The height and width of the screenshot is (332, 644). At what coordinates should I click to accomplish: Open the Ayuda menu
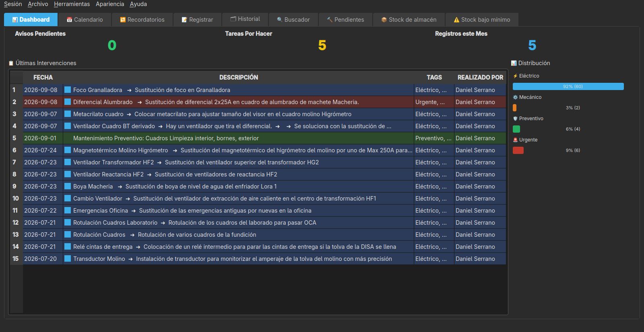(138, 4)
